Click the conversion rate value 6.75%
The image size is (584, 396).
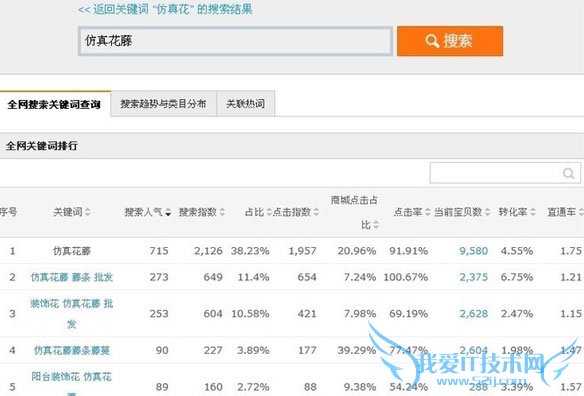tap(517, 277)
